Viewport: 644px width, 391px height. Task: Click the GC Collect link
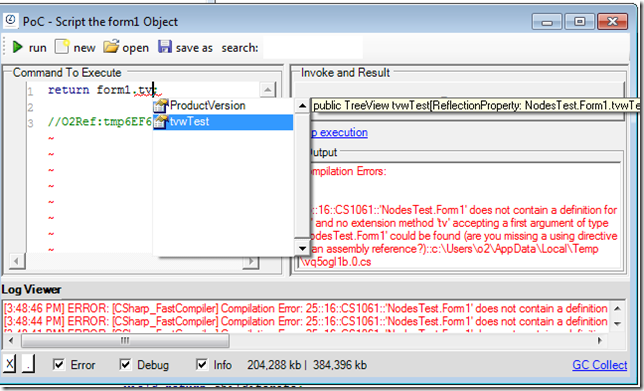click(x=600, y=365)
